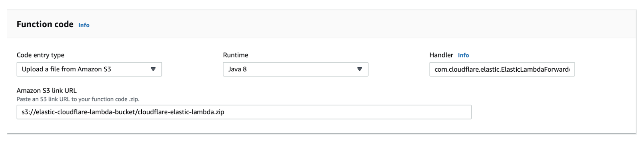Click into the Amazon S3 link URL field
The height and width of the screenshot is (141, 644).
[x=244, y=112]
